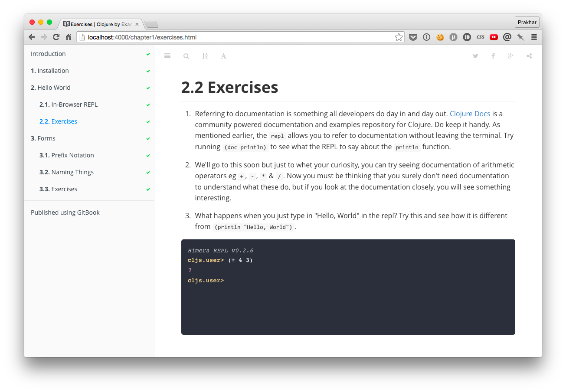
Task: Reload the page
Action: pos(56,37)
